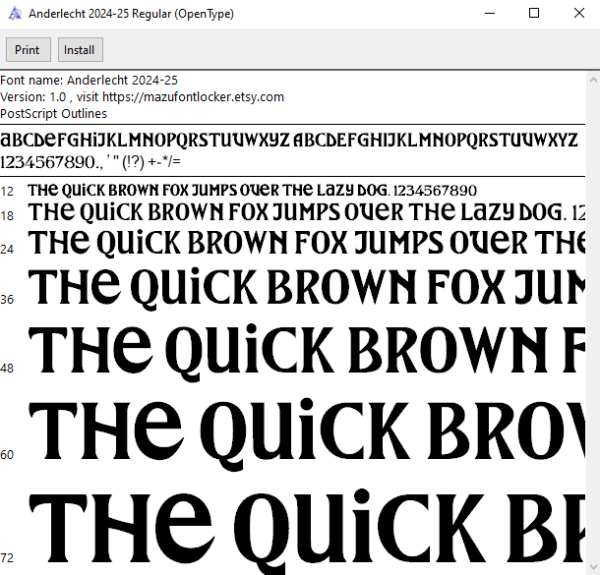
Task: Click the 12 point sample sentence
Action: point(252,190)
